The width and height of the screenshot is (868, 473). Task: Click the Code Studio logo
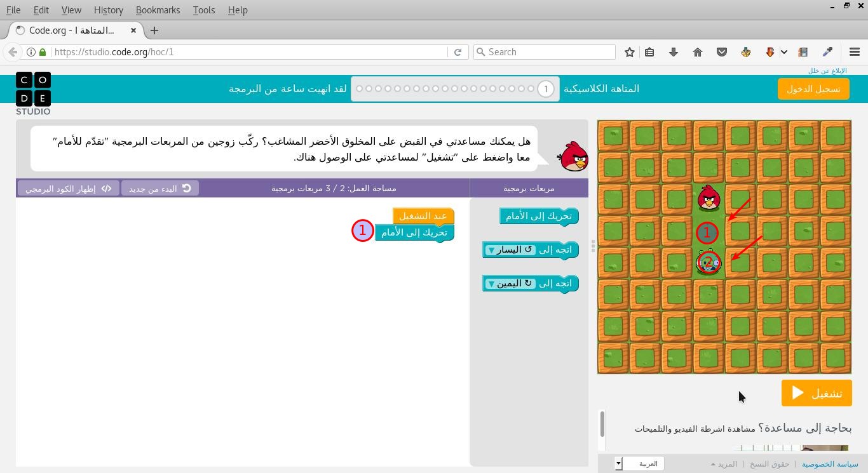pyautogui.click(x=33, y=94)
